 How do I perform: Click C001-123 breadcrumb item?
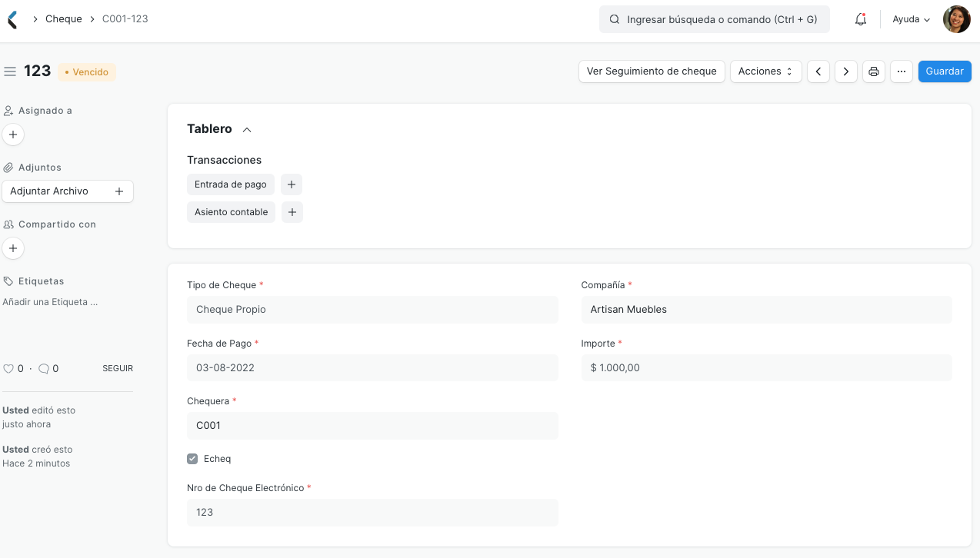pyautogui.click(x=125, y=19)
